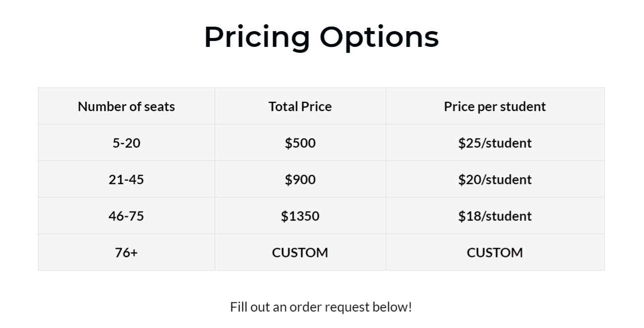Click the $25/student cell
Viewport: 644px width, 328px height.
pyautogui.click(x=495, y=143)
